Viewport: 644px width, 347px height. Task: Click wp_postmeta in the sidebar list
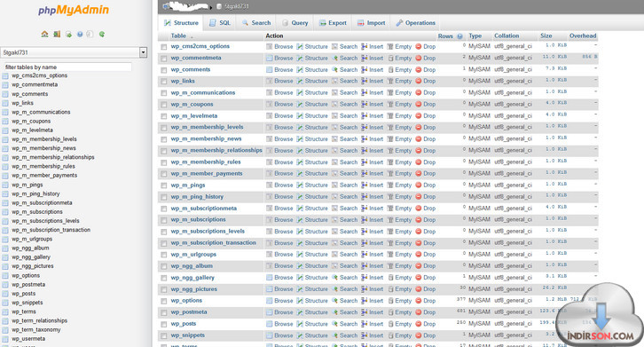coord(28,285)
